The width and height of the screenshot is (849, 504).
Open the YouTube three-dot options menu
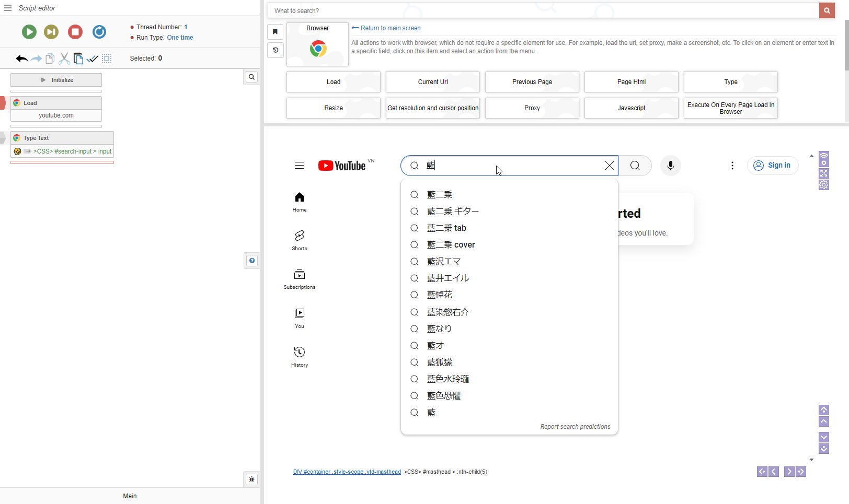tap(732, 165)
